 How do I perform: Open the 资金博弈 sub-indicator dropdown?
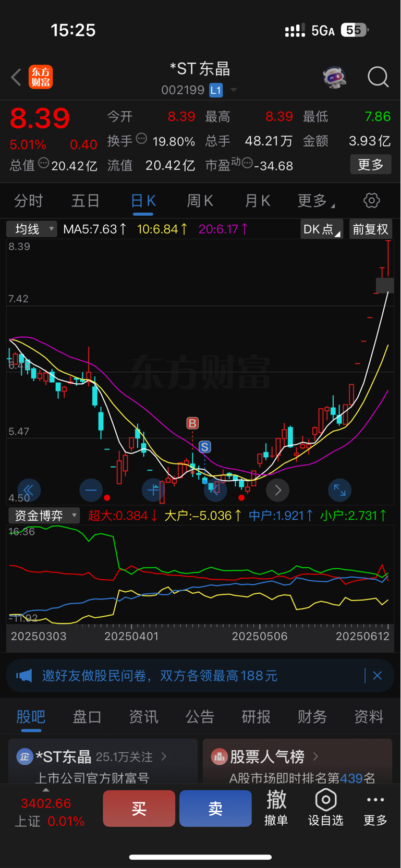pyautogui.click(x=44, y=516)
